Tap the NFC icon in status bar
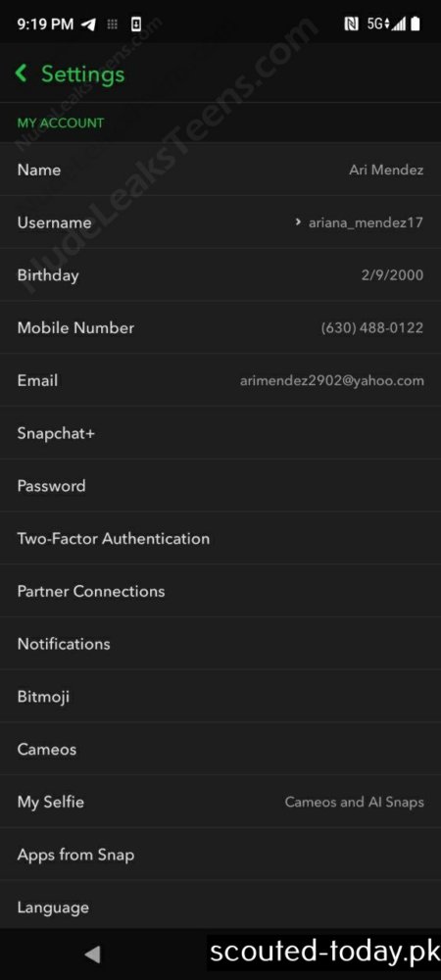Screen dimensions: 441x980 coord(351,24)
